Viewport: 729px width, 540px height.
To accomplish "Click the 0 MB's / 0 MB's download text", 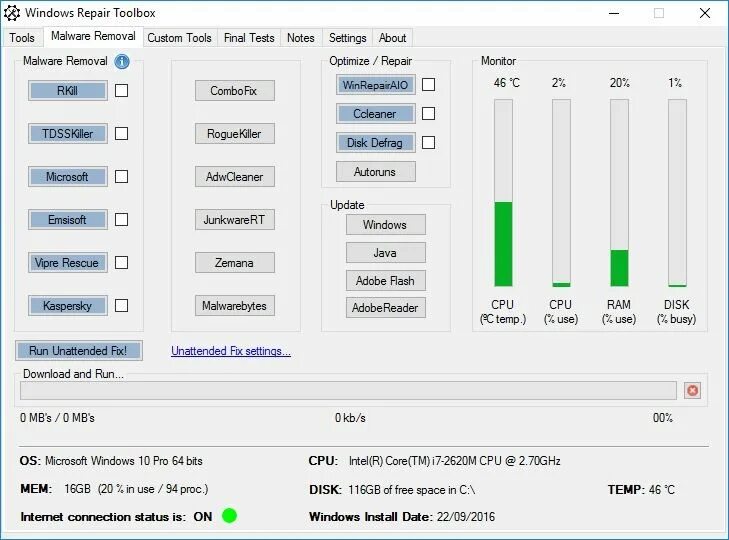I will coord(57,418).
